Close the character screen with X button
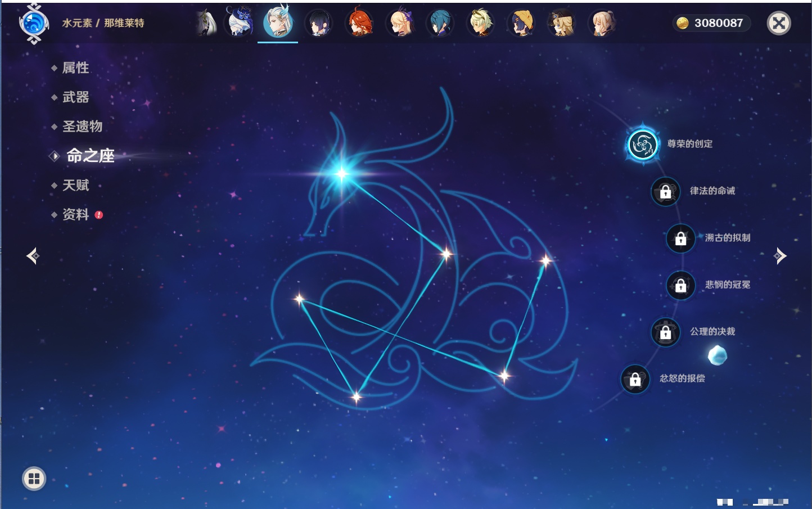The image size is (812, 509). (x=779, y=23)
